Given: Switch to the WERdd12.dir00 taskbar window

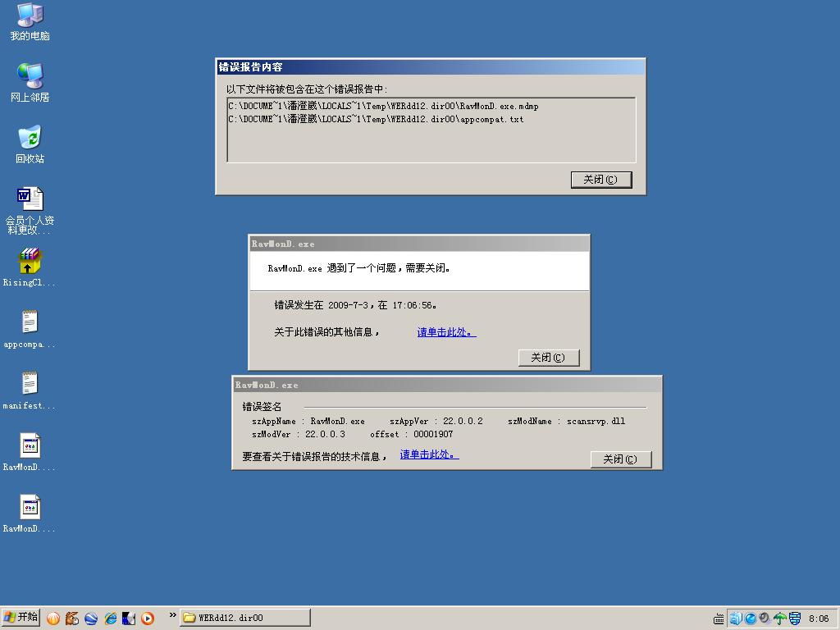Looking at the screenshot, I should [x=244, y=618].
